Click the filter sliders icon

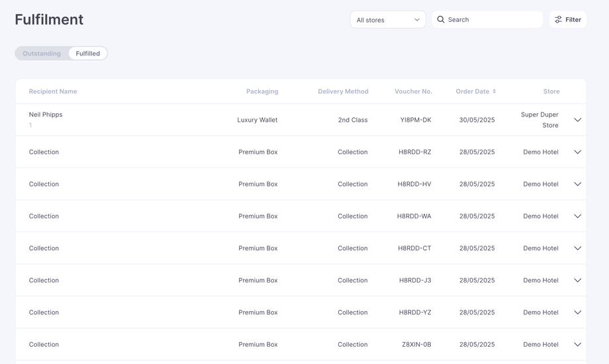(x=558, y=20)
